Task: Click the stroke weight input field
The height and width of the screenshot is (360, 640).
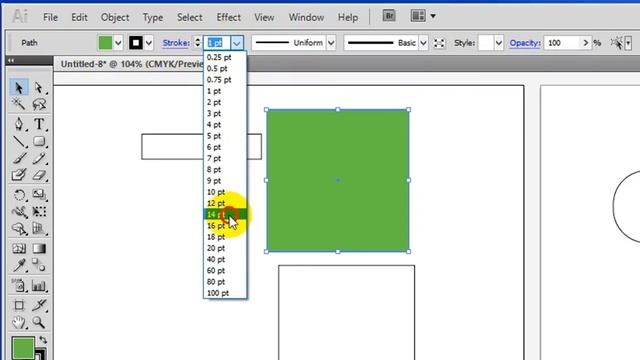Action: click(217, 42)
